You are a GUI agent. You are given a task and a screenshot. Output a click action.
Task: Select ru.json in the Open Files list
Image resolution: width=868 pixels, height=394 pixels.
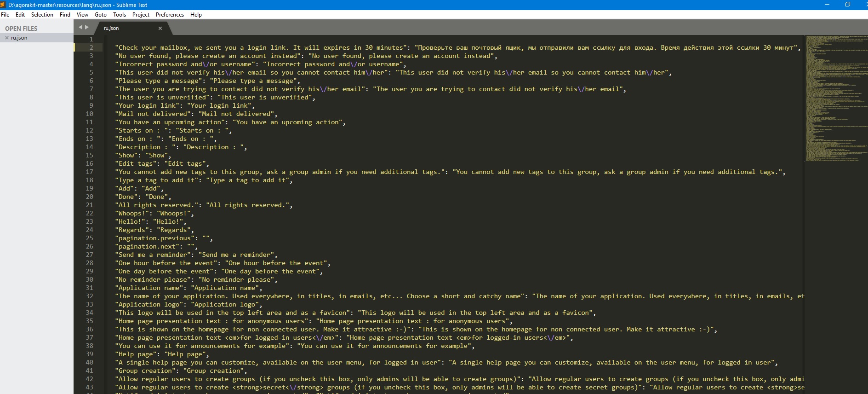click(x=19, y=38)
